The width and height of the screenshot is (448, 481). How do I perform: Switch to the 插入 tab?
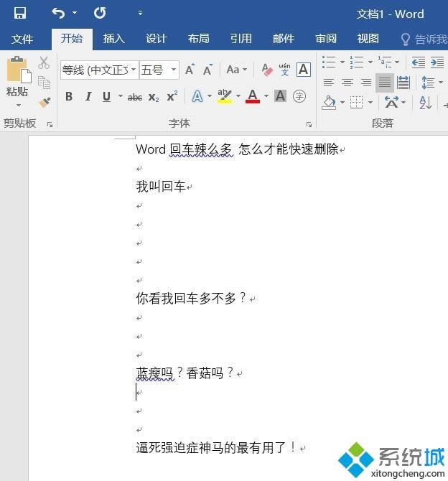pos(114,39)
